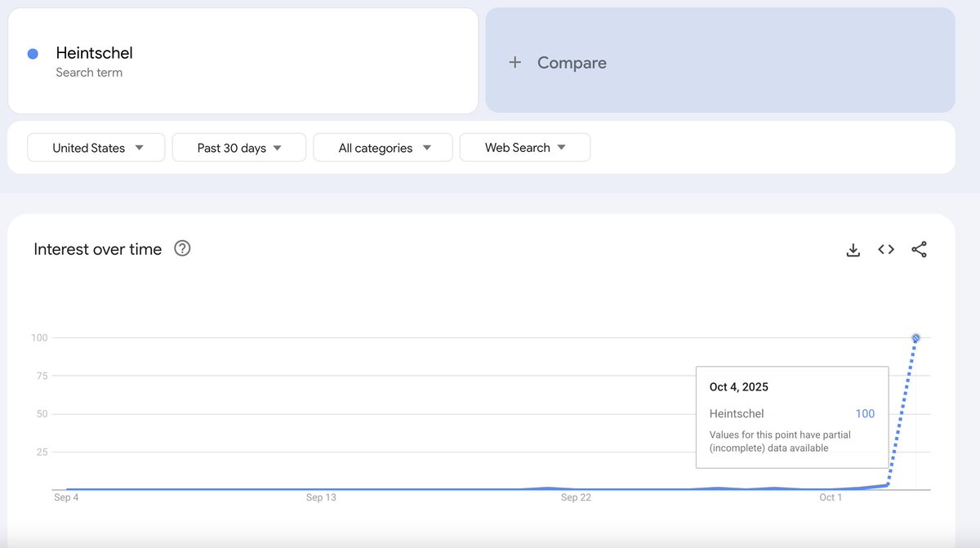Click the Heintschel label in the tooltip
The width and height of the screenshot is (980, 548).
737,414
